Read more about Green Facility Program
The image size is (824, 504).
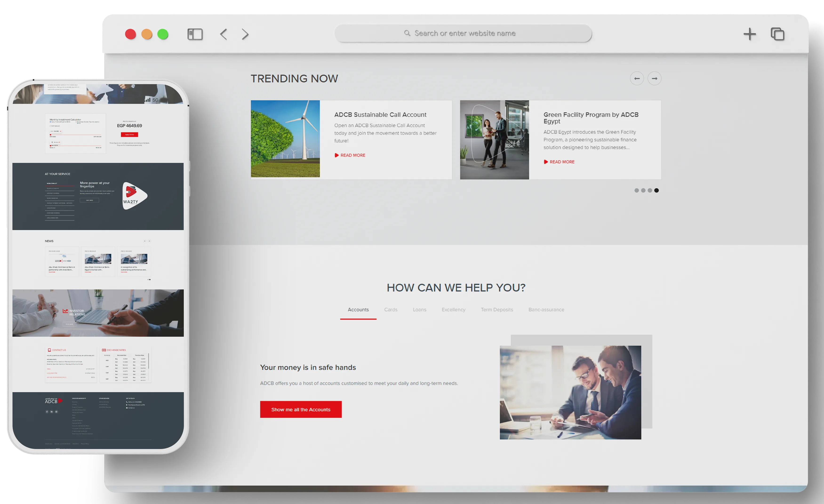562,162
